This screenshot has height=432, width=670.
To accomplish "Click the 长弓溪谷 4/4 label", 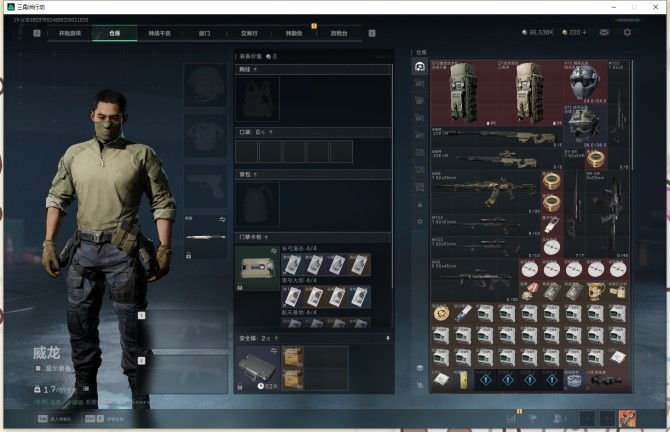I will 299,248.
